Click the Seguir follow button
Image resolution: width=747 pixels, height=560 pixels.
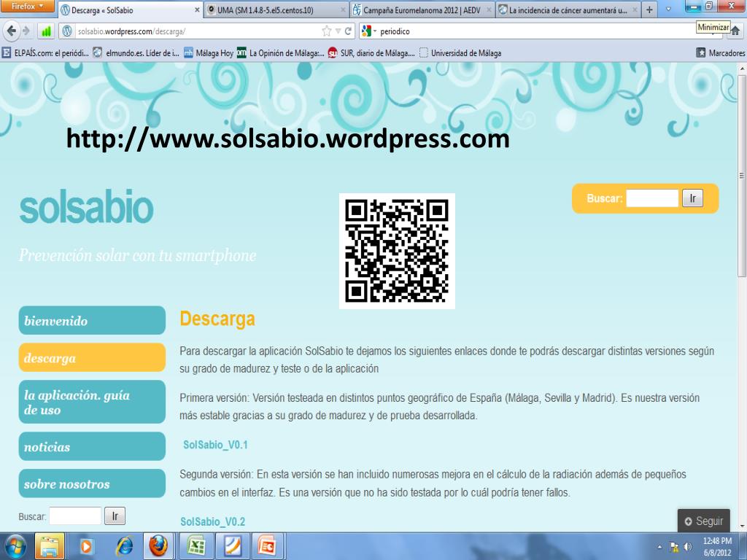(x=704, y=521)
